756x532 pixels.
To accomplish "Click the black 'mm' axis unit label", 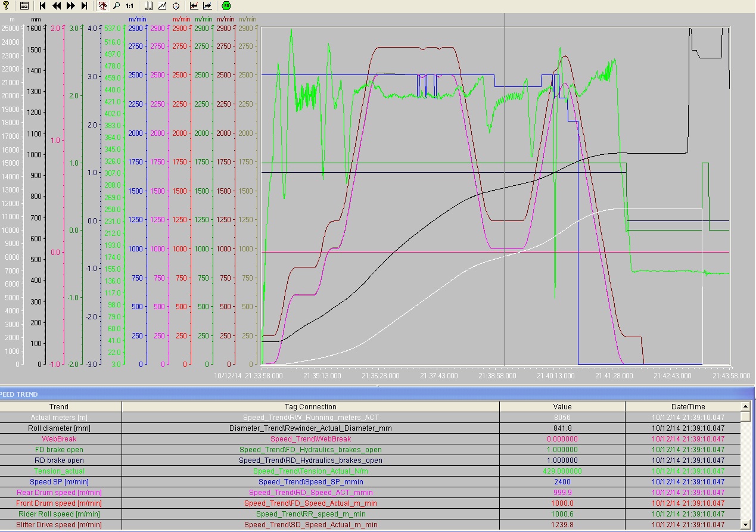I will point(36,20).
